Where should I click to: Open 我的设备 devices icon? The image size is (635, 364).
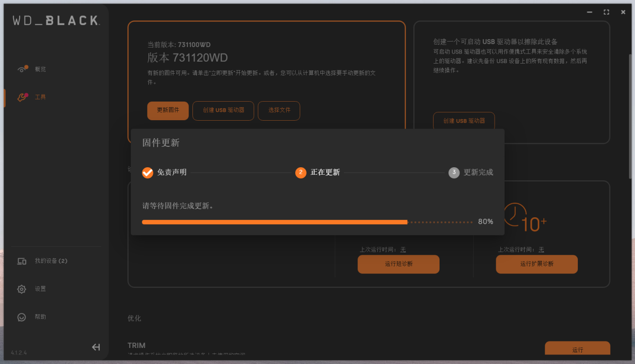click(x=22, y=261)
